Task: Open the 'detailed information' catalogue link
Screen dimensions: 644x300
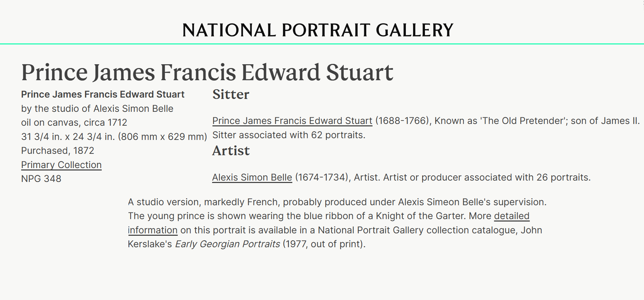Action: tap(511, 216)
